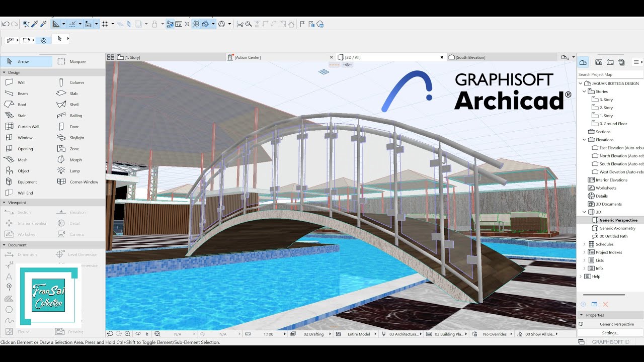Image resolution: width=644 pixels, height=362 pixels.
Task: Collapse the Viewpoint toolbox section
Action: [x=5, y=203]
